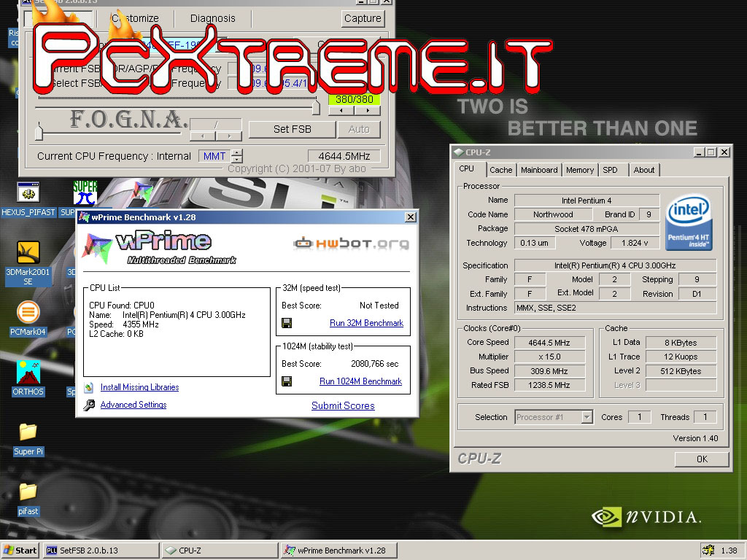Screen dimensions: 747x560
Task: Click the Voltage 1.824 v field
Action: click(635, 243)
